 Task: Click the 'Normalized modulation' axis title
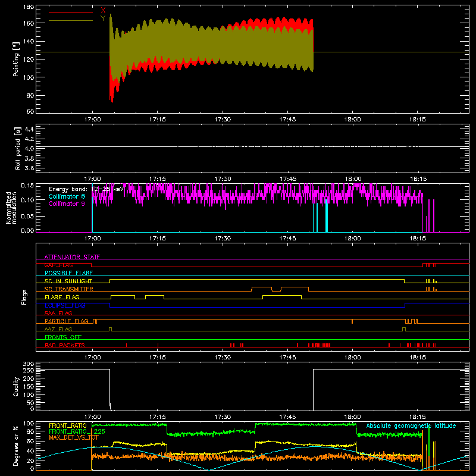(x=11, y=208)
